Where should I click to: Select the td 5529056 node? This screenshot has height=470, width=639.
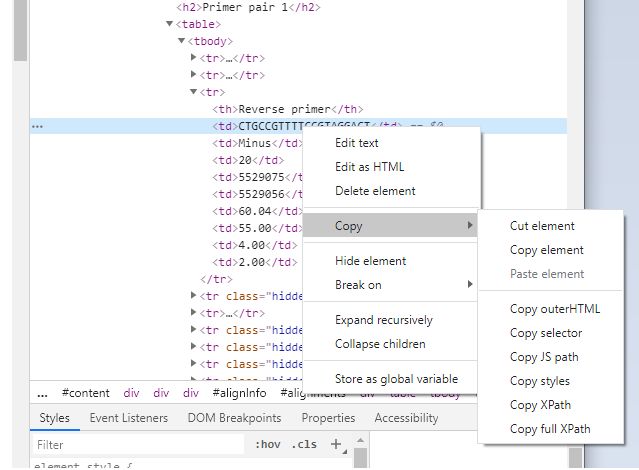[x=258, y=194]
